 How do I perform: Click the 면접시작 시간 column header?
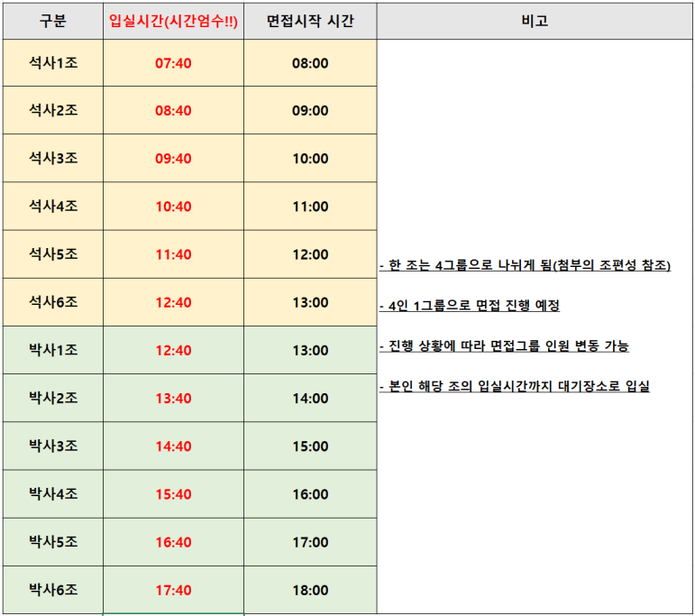(310, 21)
